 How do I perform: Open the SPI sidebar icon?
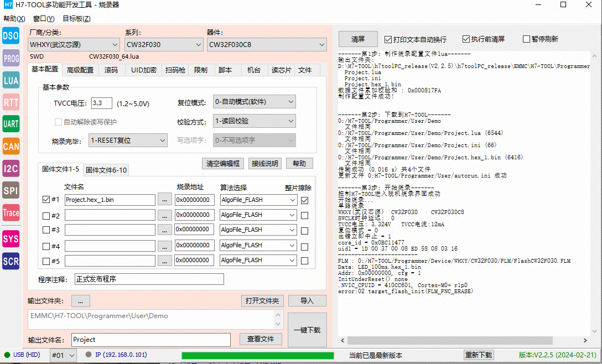11,190
